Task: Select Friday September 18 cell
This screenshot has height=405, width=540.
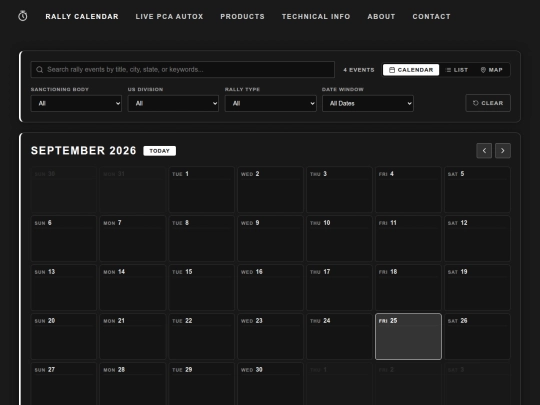Action: (x=408, y=288)
